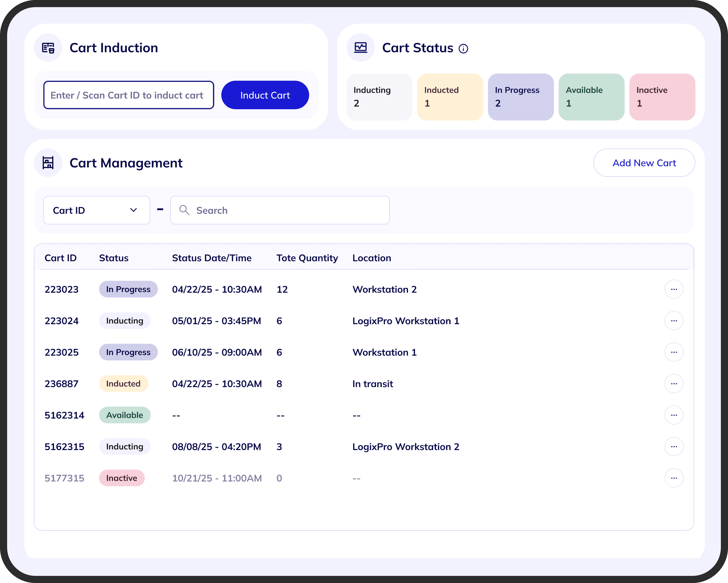Click the Cart Status chart icon
Viewport: 728px width, 583px height.
pyautogui.click(x=361, y=48)
